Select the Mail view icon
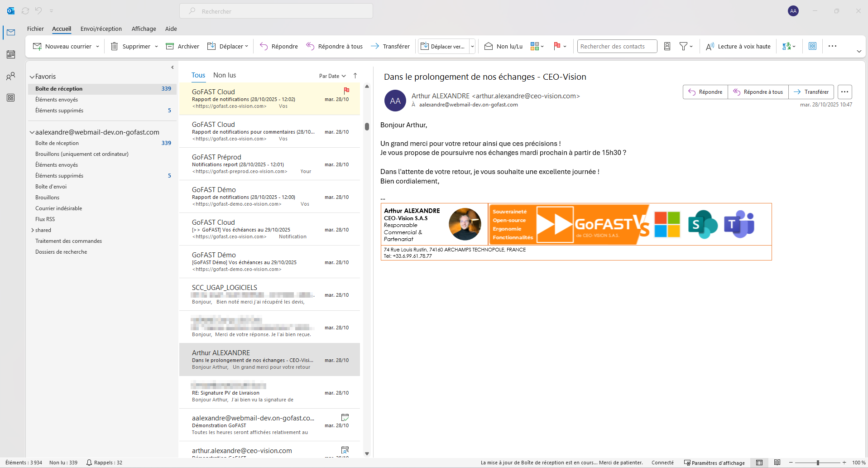868x468 pixels. point(11,33)
